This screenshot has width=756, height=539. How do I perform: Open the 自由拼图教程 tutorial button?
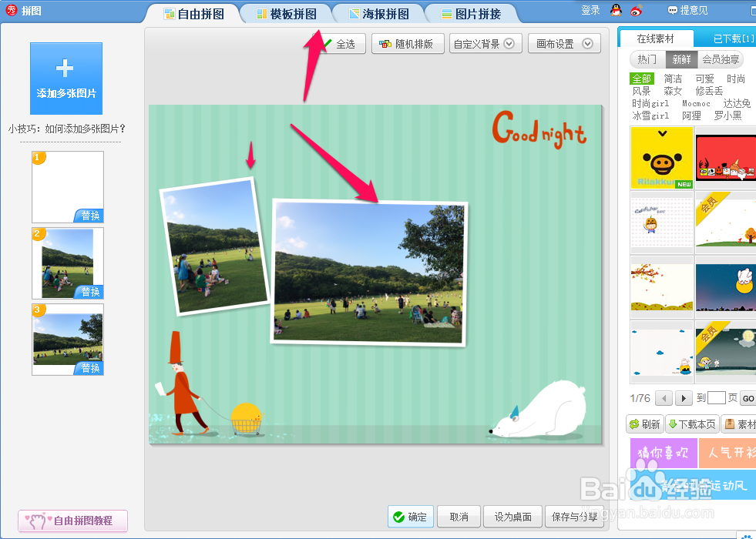pyautogui.click(x=72, y=521)
